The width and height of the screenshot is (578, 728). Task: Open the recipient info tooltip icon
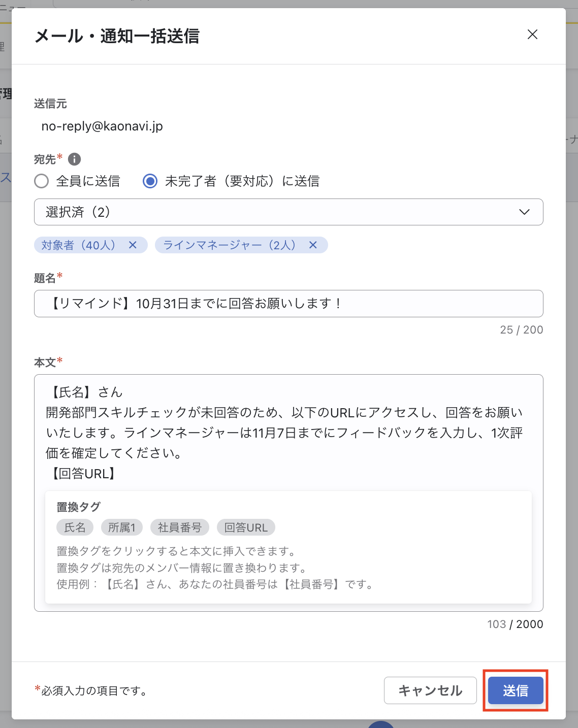(x=75, y=159)
